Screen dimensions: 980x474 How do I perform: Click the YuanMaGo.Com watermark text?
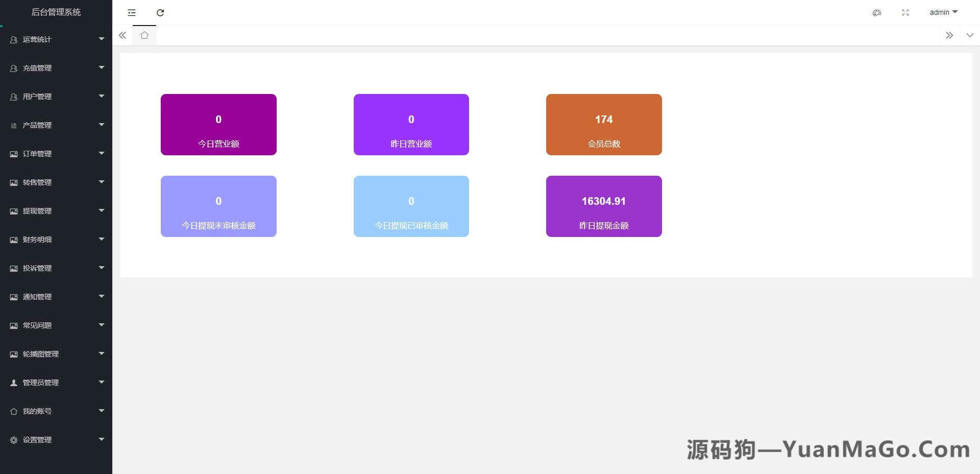coord(827,448)
